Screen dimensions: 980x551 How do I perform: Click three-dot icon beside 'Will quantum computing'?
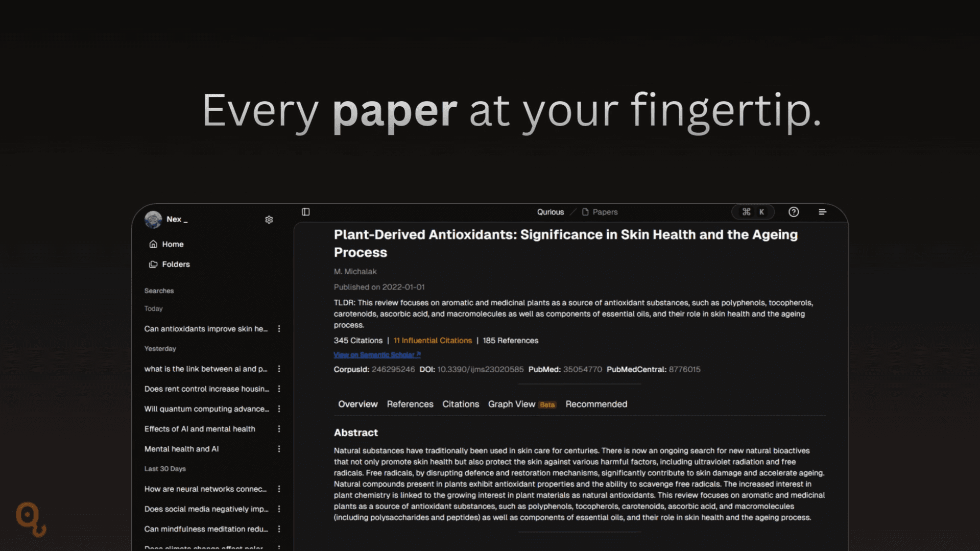pyautogui.click(x=279, y=409)
